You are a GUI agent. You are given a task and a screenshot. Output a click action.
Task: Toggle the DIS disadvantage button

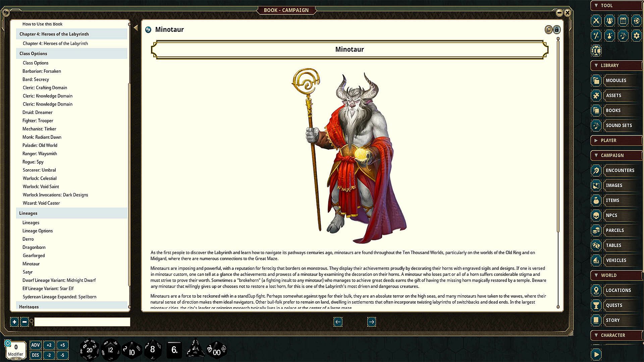35,355
